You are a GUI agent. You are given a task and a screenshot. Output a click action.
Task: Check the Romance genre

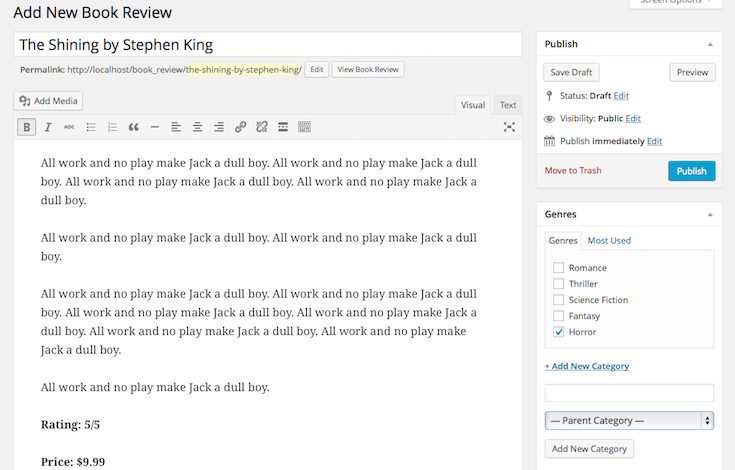click(x=558, y=268)
